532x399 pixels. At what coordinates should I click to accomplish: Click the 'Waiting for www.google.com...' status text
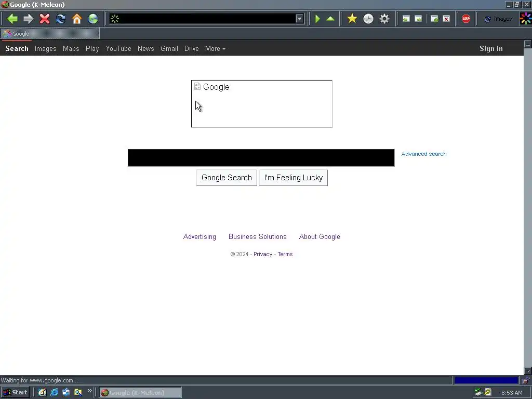(x=39, y=380)
